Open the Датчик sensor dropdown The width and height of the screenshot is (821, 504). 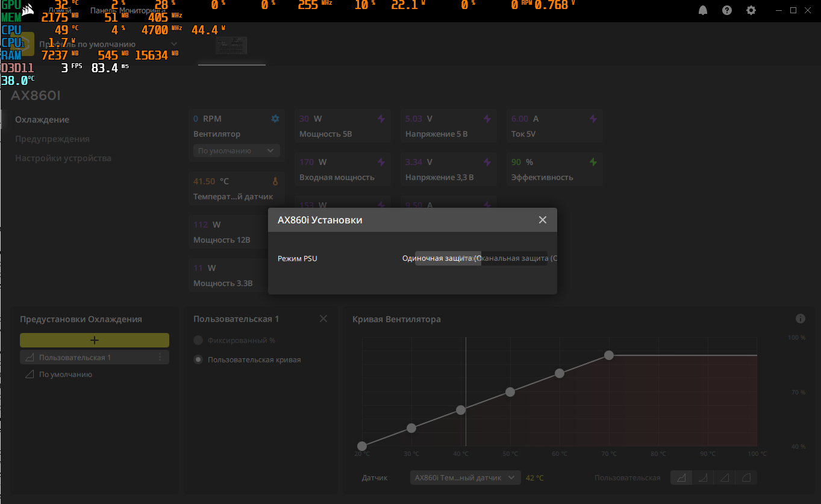pyautogui.click(x=466, y=478)
